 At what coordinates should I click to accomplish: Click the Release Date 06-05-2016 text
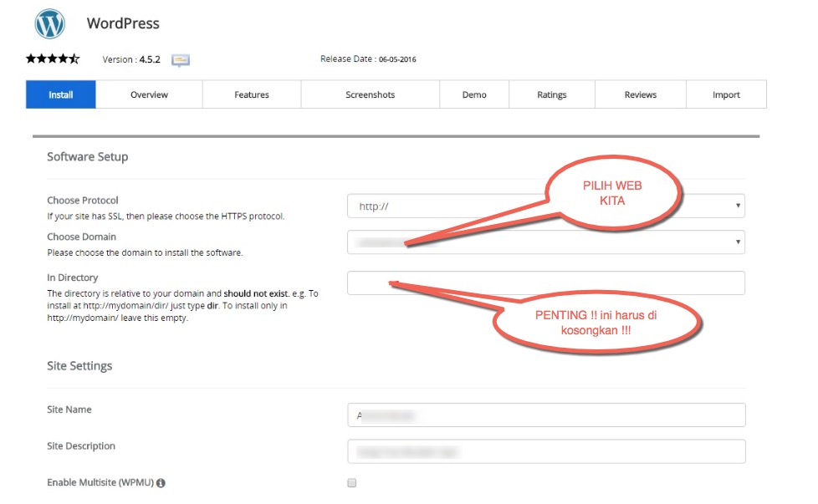tap(368, 59)
